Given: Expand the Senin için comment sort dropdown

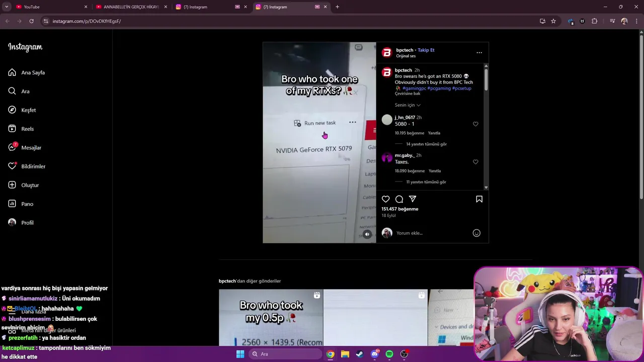Looking at the screenshot, I should pyautogui.click(x=408, y=105).
